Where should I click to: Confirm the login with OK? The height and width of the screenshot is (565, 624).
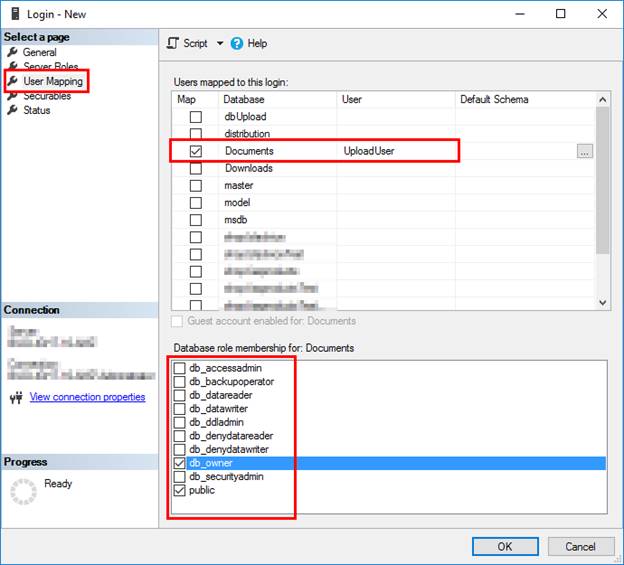(x=505, y=546)
